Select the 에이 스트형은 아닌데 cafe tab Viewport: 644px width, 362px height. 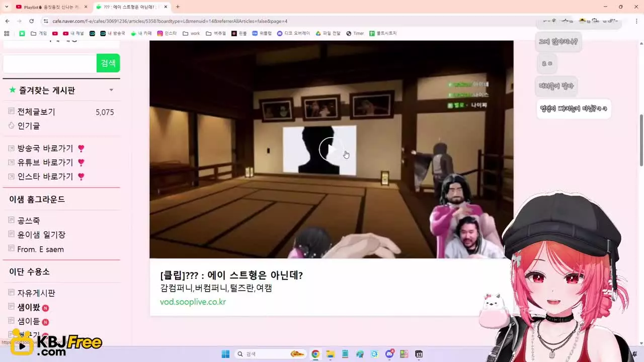[132, 7]
